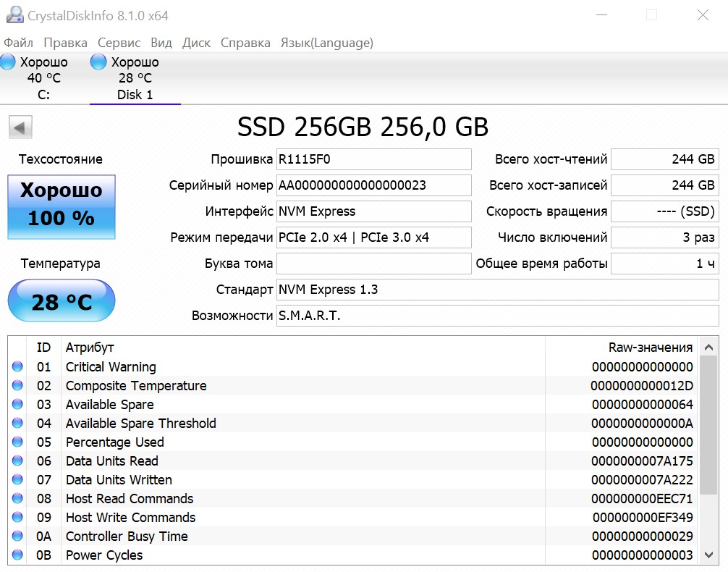Click the previous disk arrow button
Viewport: 728px width, 572px height.
[x=20, y=128]
